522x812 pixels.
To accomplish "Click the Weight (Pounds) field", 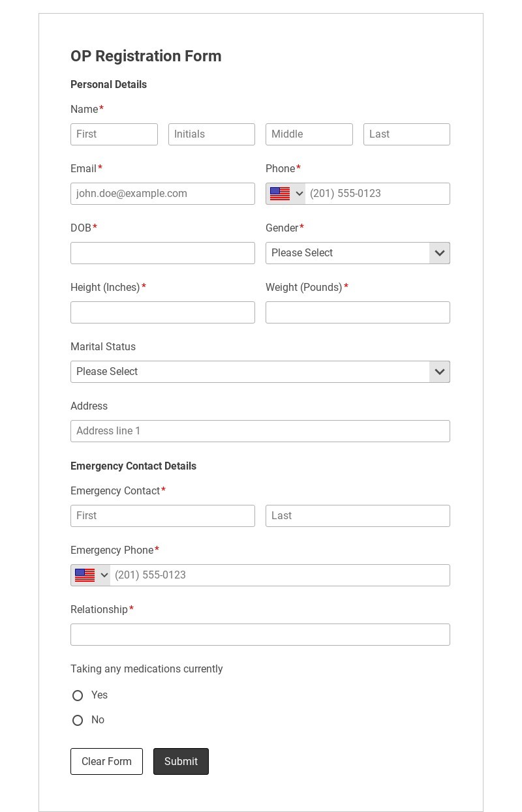I will coord(358,312).
